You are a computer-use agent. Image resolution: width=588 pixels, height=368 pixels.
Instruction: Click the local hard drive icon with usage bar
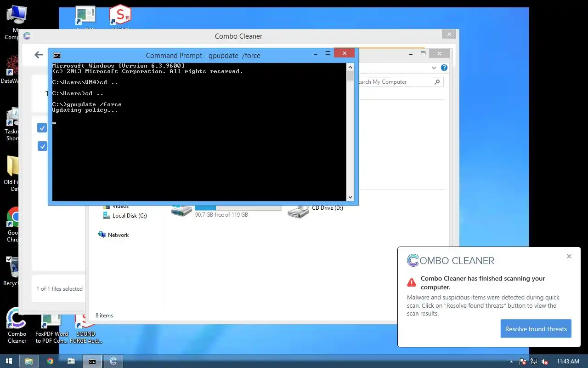pos(181,211)
